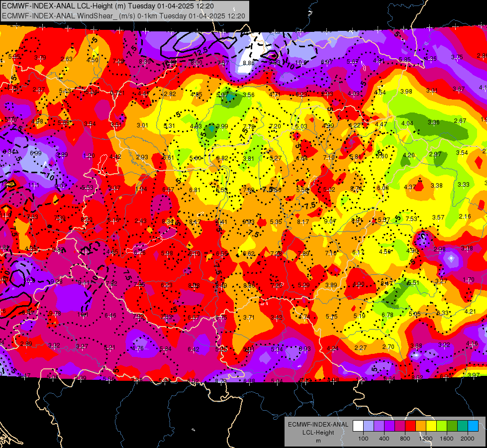Click the wind shear value 6.78

pos(388,315)
